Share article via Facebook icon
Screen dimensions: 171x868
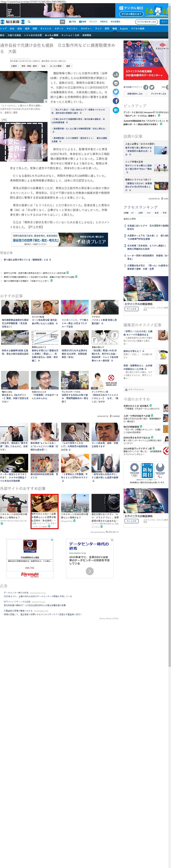click(x=116, y=101)
